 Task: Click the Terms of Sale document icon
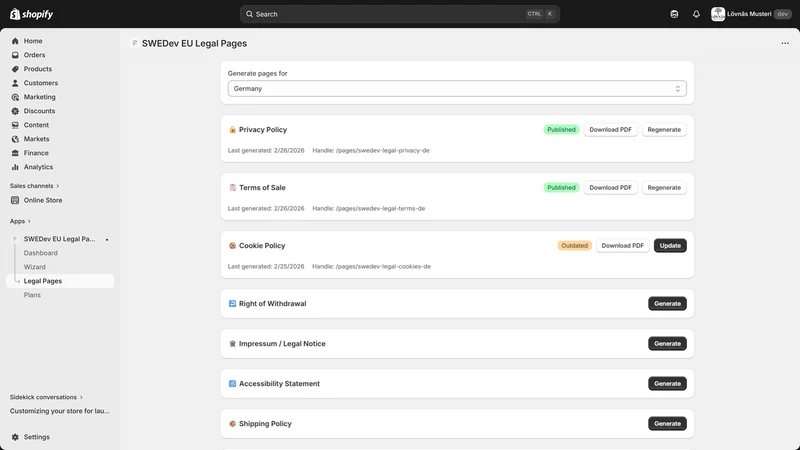[x=232, y=188]
